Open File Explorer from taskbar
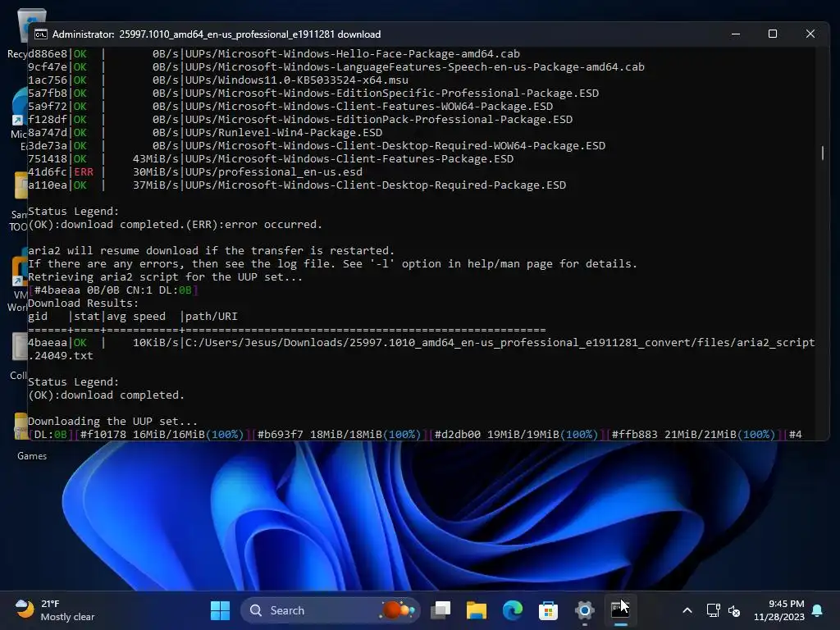This screenshot has height=630, width=840. point(477,610)
